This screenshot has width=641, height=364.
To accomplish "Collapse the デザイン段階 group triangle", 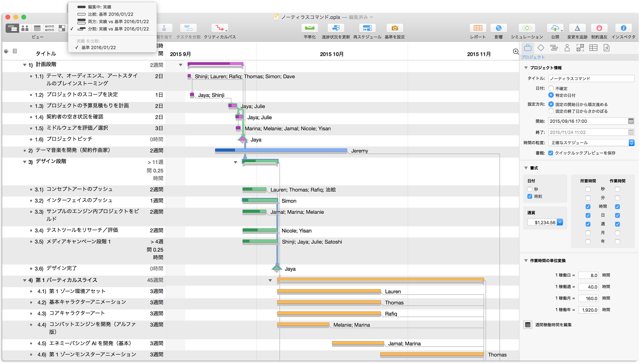I will (x=25, y=162).
